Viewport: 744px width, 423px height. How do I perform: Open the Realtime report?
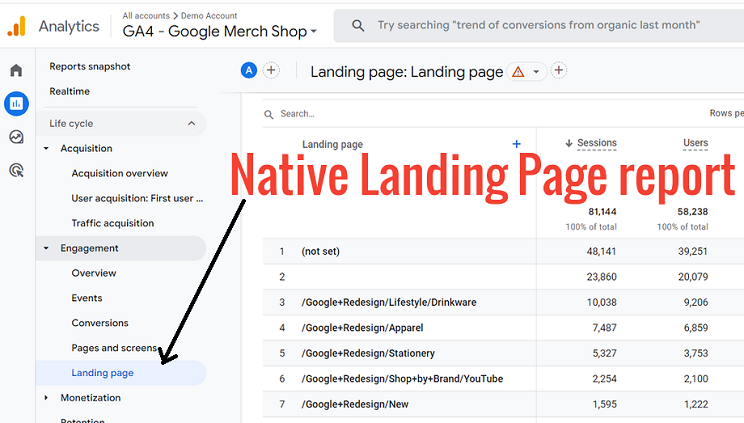69,91
